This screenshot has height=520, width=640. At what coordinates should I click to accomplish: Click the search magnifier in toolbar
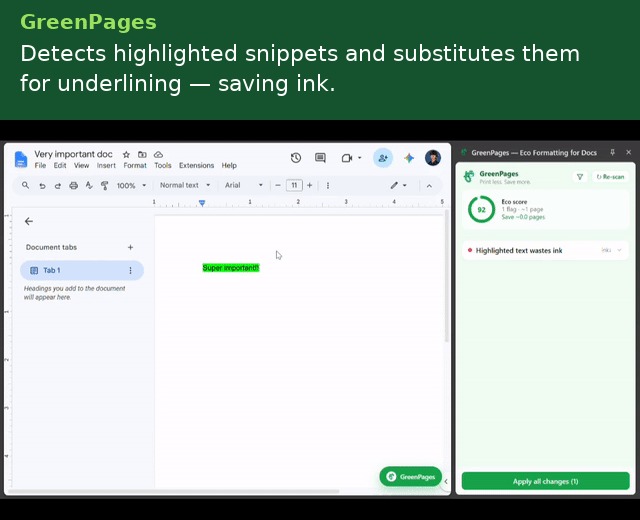pyautogui.click(x=25, y=185)
